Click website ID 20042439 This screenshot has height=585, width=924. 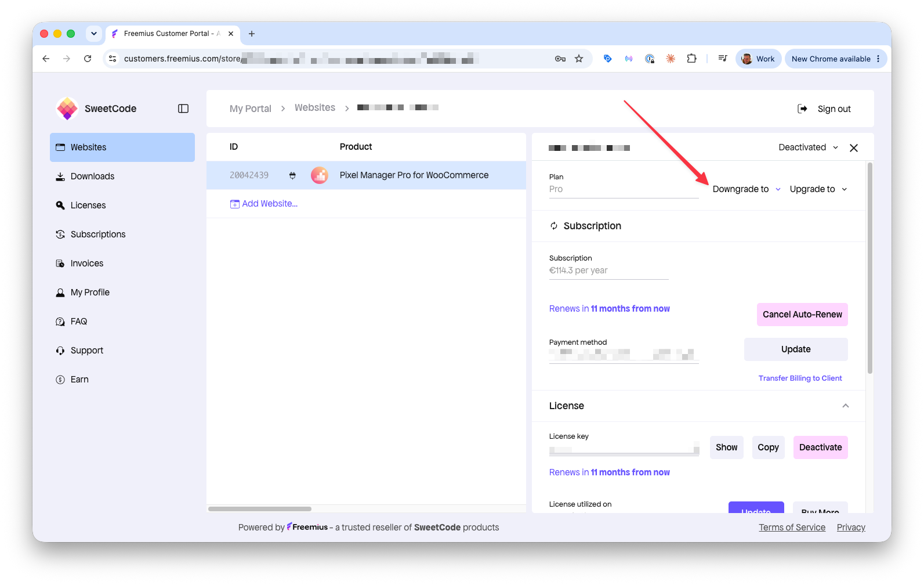click(x=249, y=175)
